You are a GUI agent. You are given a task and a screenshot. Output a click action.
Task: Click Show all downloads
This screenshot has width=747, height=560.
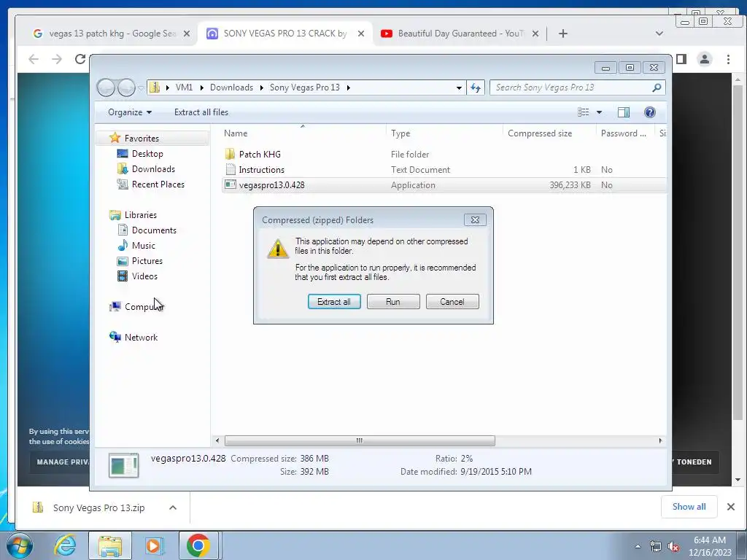point(689,507)
